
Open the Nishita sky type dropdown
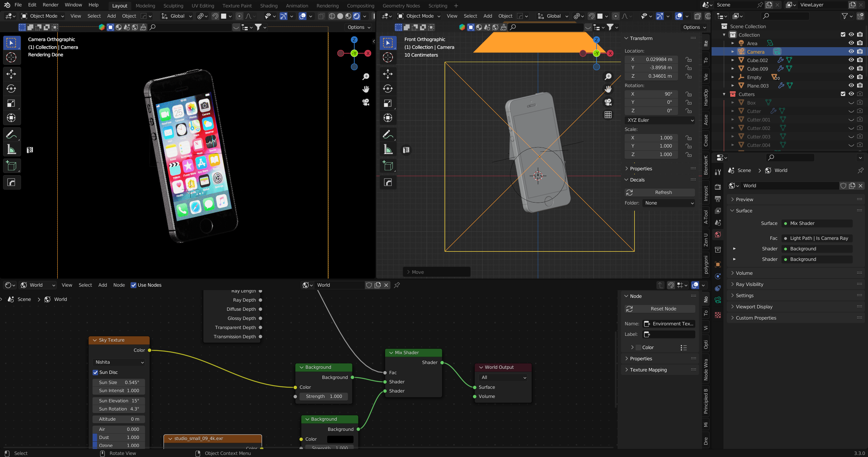[119, 362]
